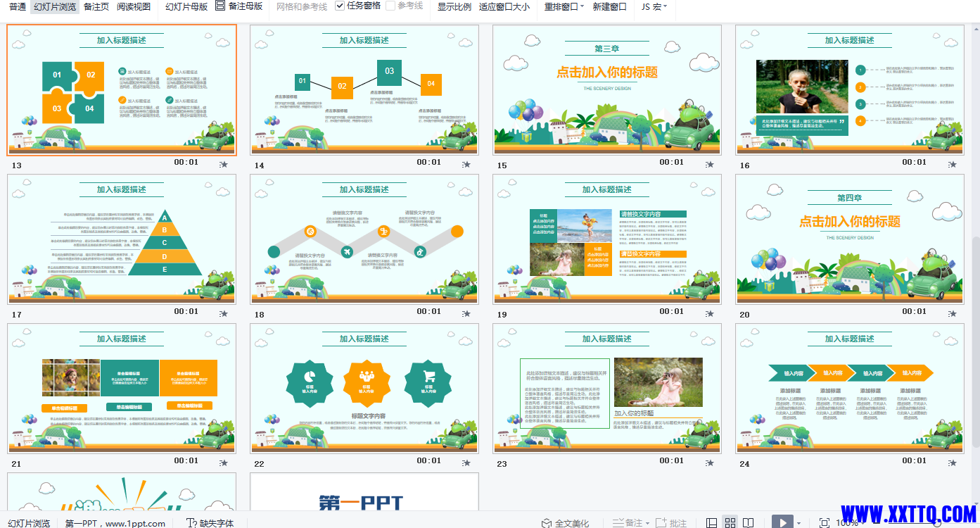Select slide 13 puzzle thumbnail
Viewport: 980px width, 528px height.
point(122,89)
